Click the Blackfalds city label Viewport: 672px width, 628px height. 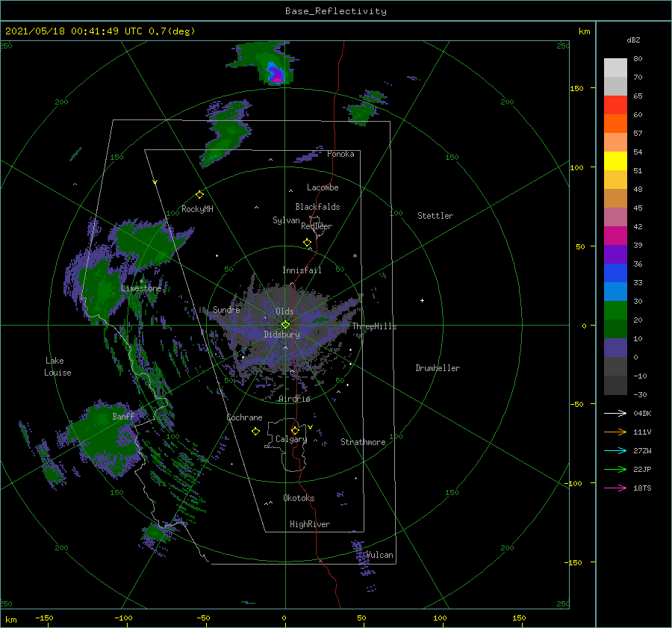point(317,207)
